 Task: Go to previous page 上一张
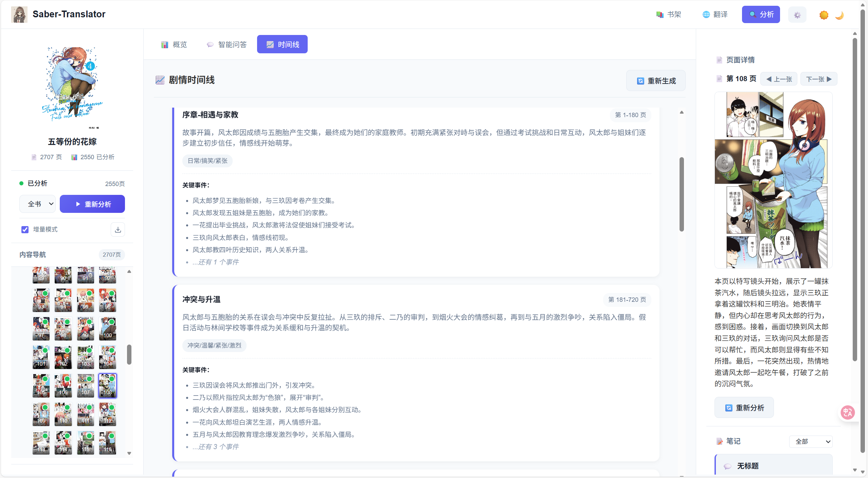779,79
